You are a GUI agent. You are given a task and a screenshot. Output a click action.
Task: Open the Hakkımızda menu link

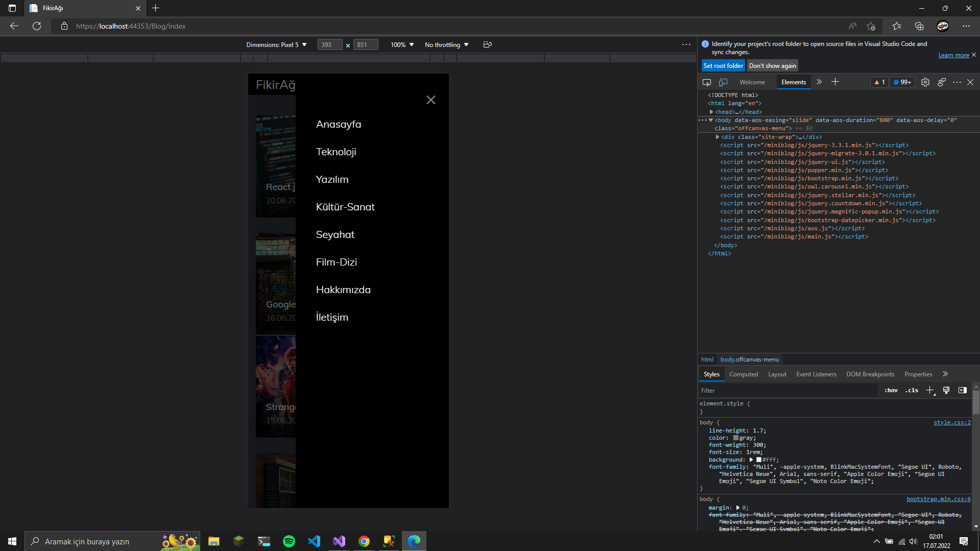[x=343, y=290]
